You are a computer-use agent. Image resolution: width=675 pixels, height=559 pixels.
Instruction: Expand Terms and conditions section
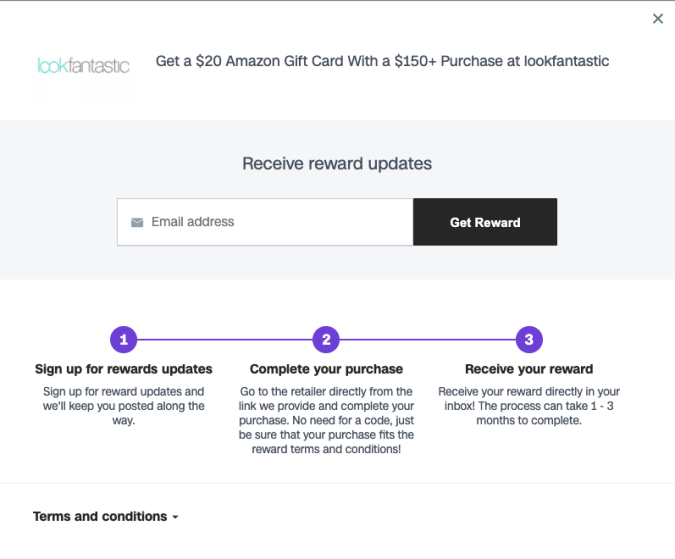(100, 516)
